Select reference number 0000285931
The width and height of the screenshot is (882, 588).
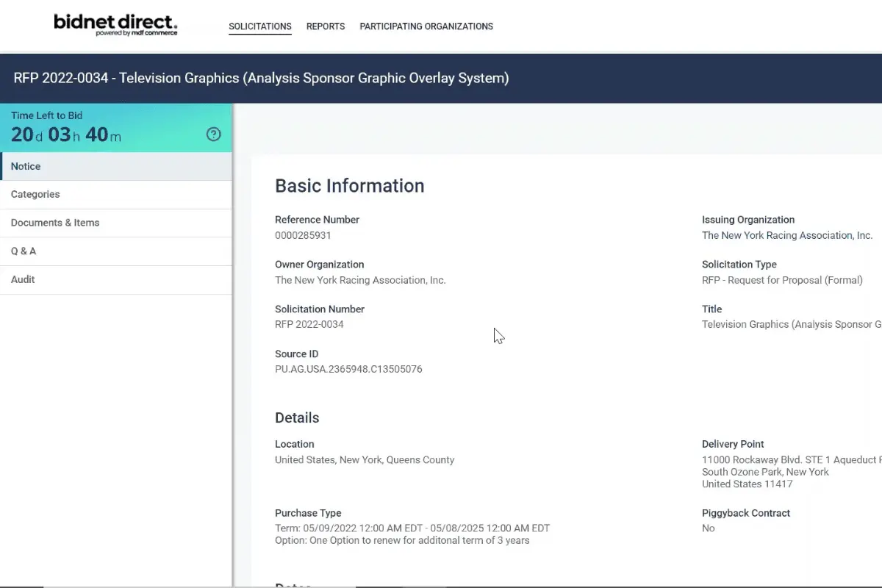[303, 235]
